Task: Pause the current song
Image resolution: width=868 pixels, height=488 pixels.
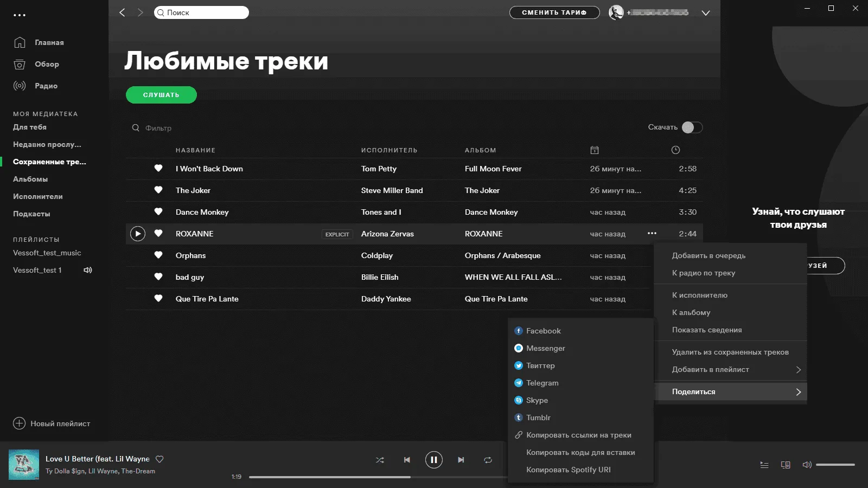Action: coord(433,460)
